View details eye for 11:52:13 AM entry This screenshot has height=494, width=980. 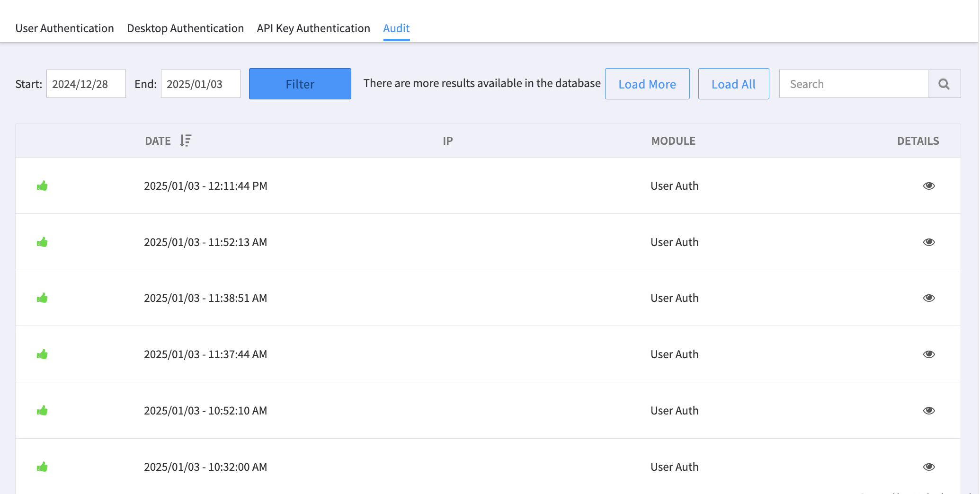pos(929,242)
